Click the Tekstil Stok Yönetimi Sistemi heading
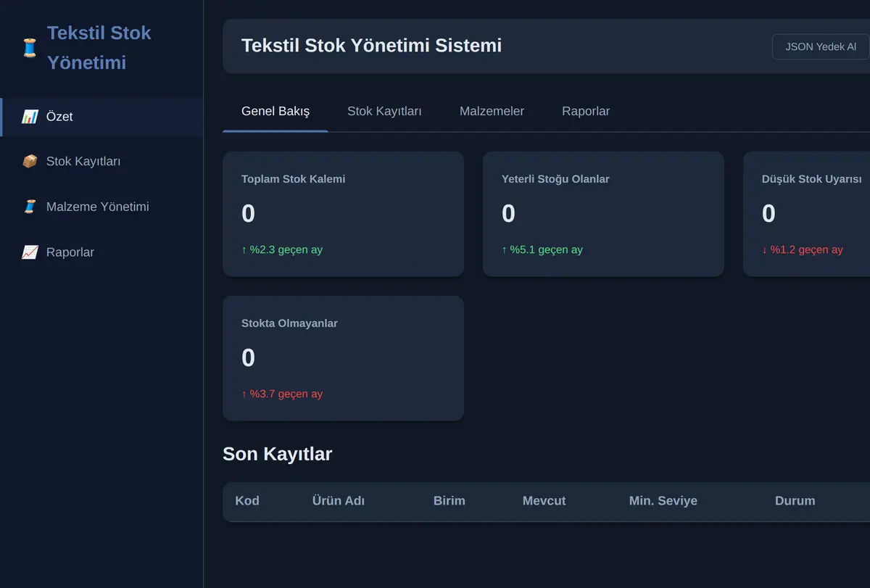870x588 pixels. tap(371, 45)
